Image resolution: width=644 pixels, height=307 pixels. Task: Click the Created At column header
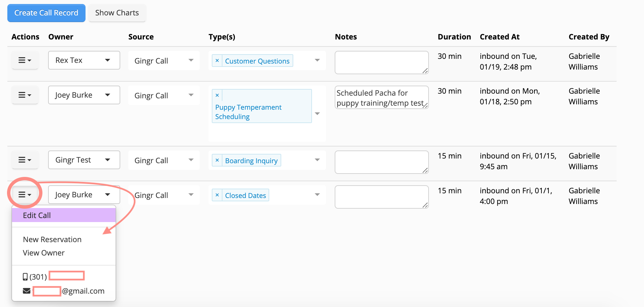point(500,37)
